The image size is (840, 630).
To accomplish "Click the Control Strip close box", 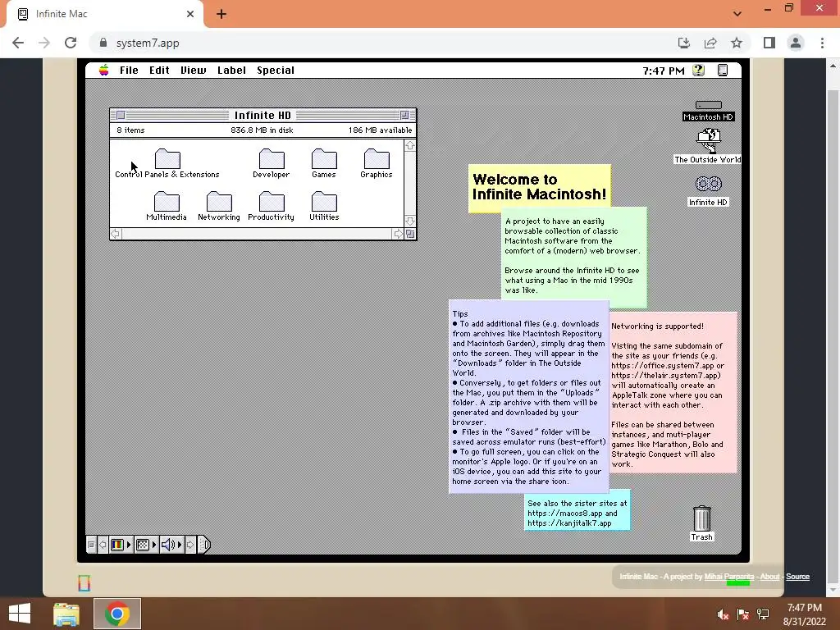I will tap(91, 545).
